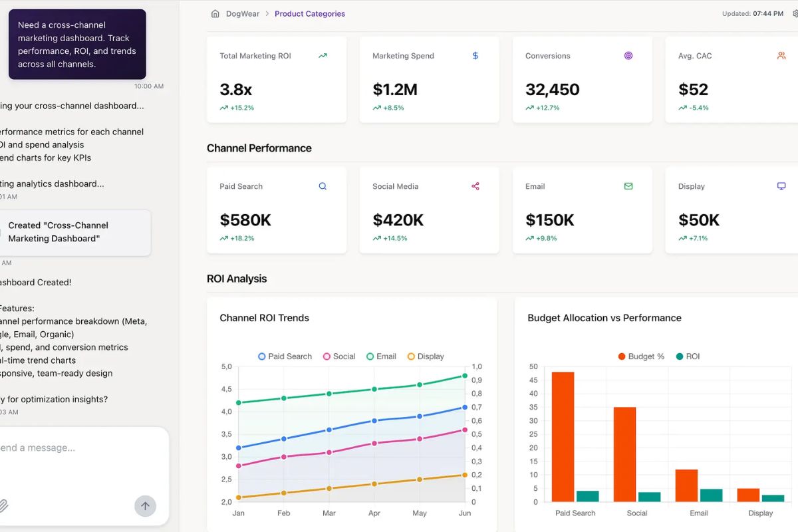
Task: Click the pink Social color dot in legend
Action: pyautogui.click(x=328, y=356)
